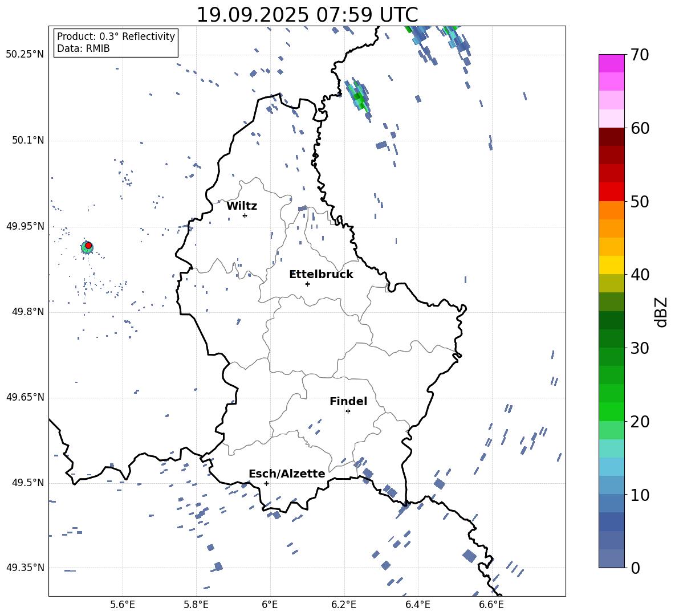Screen dimensions: 675x616
Task: Click the dBZ colorbar axis label
Action: coord(661,312)
